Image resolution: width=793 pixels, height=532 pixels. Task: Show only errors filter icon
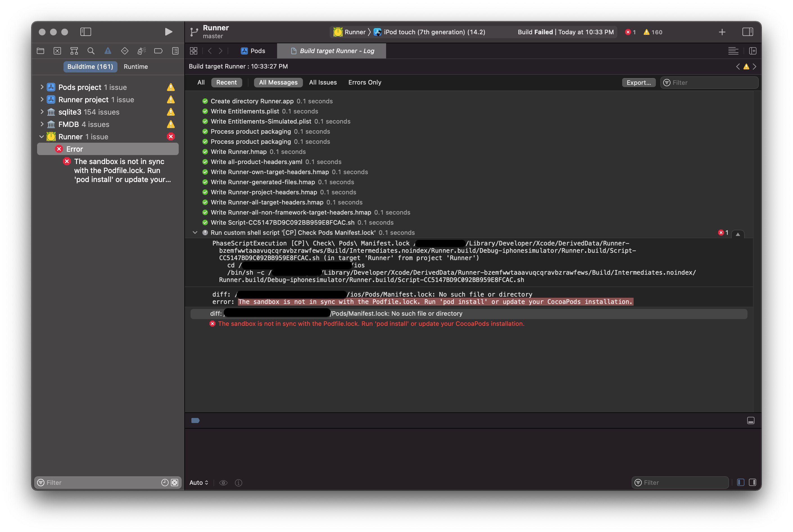[175, 483]
